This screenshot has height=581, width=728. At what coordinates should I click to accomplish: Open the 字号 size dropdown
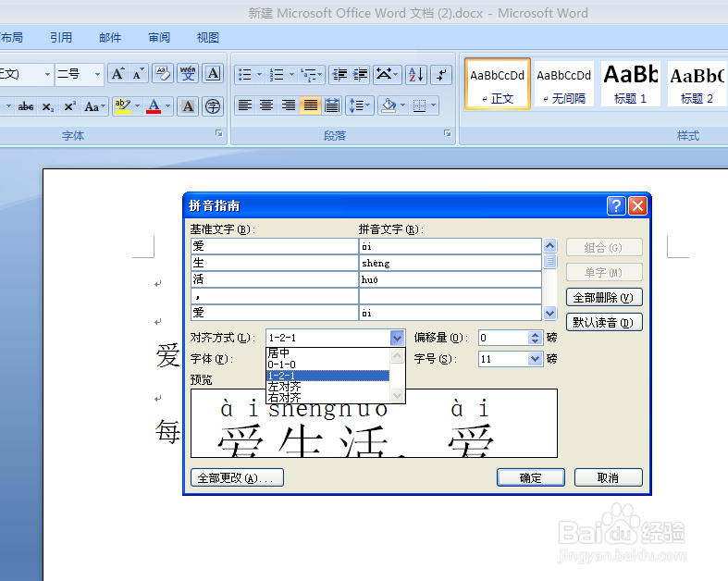click(536, 359)
